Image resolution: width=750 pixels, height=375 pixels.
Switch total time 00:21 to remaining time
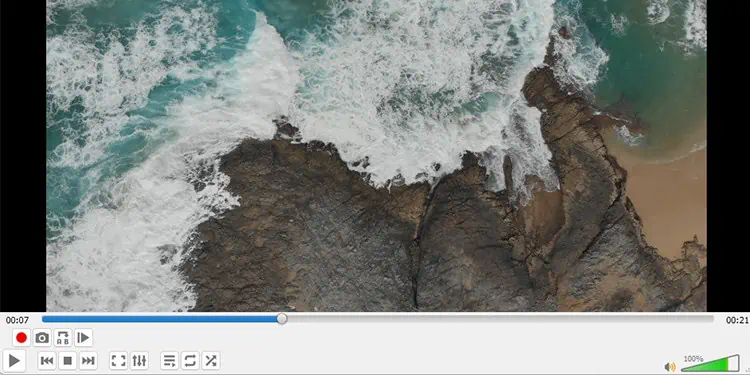[737, 320]
